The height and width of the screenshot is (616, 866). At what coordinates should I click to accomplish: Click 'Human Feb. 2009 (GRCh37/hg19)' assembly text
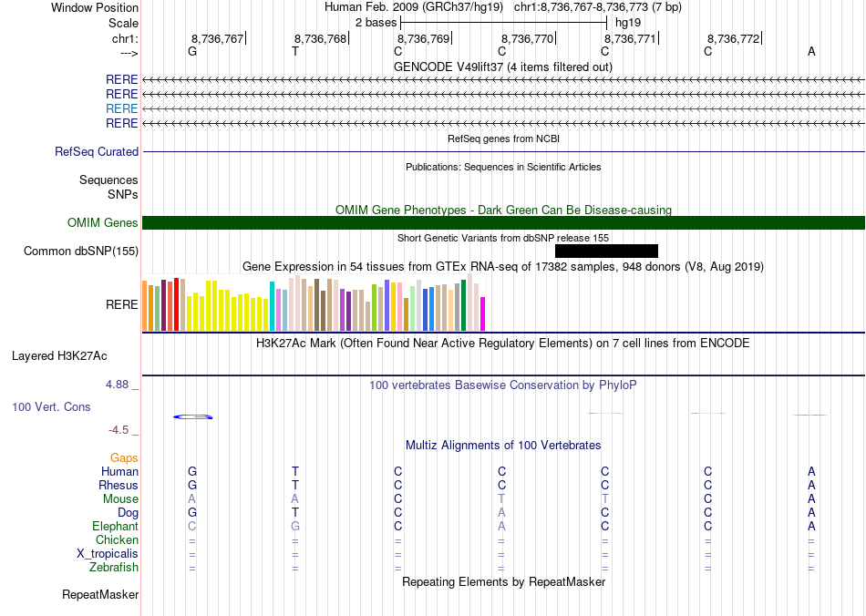click(414, 7)
